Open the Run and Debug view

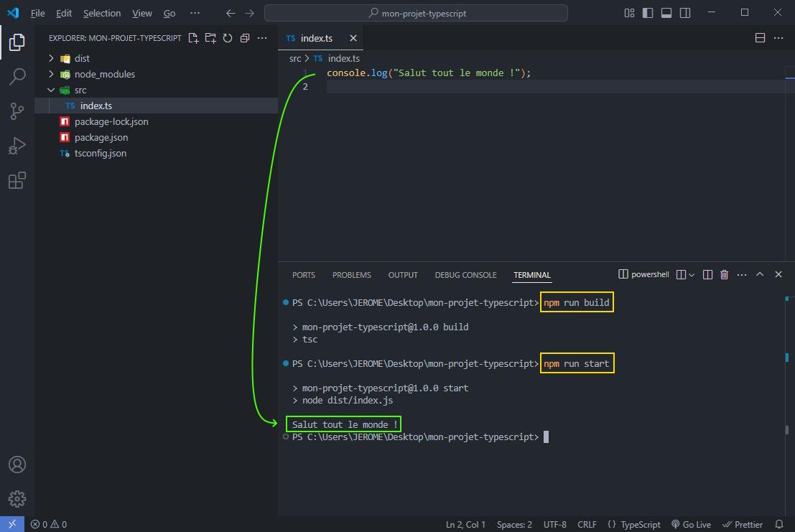(x=17, y=146)
